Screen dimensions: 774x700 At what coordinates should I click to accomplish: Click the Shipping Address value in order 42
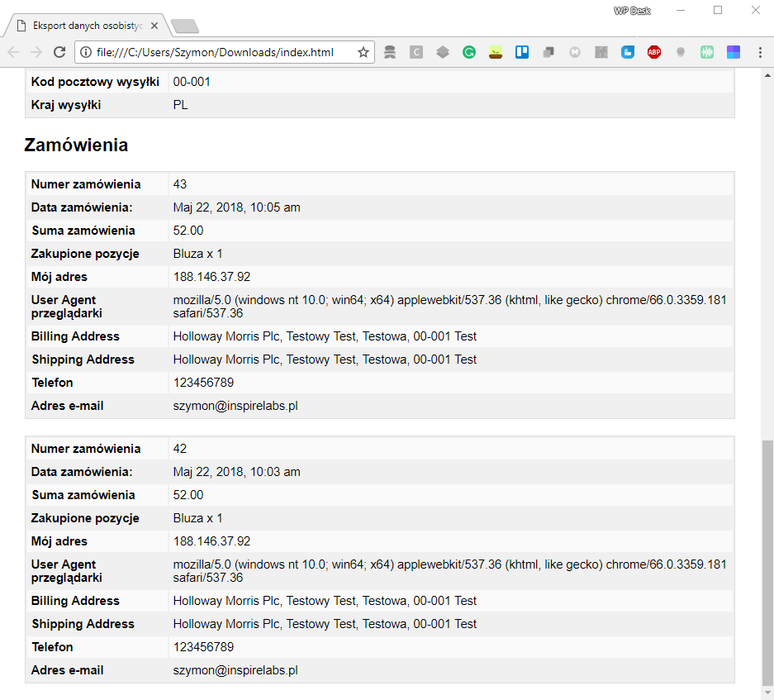[x=325, y=624]
